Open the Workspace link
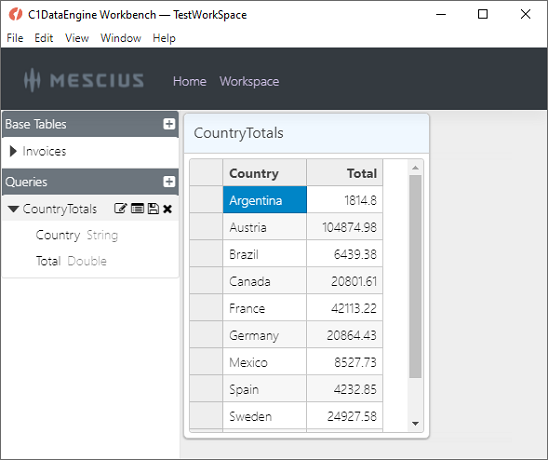 point(249,81)
